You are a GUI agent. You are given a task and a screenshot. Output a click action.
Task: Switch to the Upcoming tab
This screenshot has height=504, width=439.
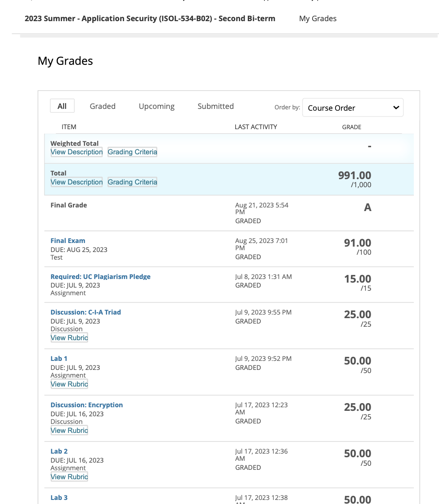pyautogui.click(x=157, y=106)
